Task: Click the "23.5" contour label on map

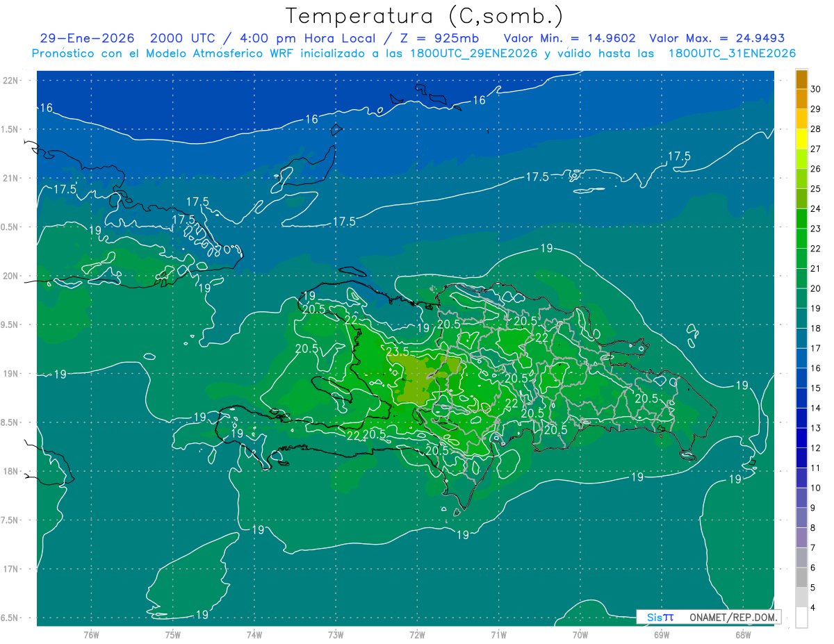Action: click(397, 351)
